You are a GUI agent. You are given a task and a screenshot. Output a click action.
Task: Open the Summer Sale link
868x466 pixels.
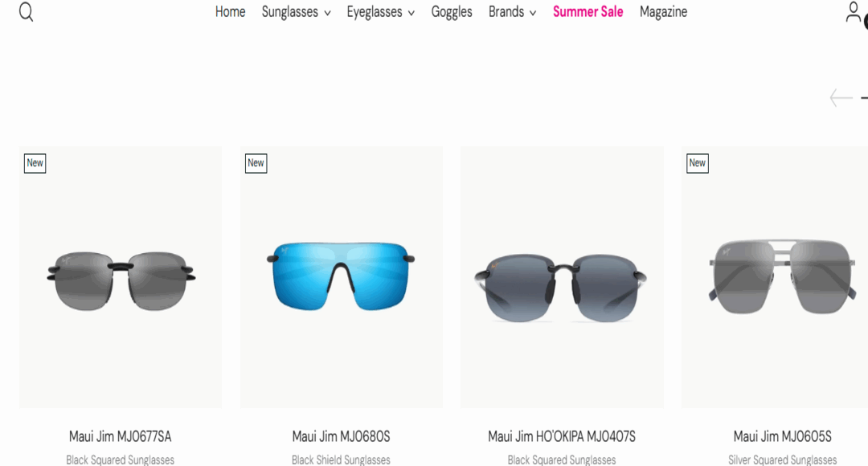(x=588, y=11)
